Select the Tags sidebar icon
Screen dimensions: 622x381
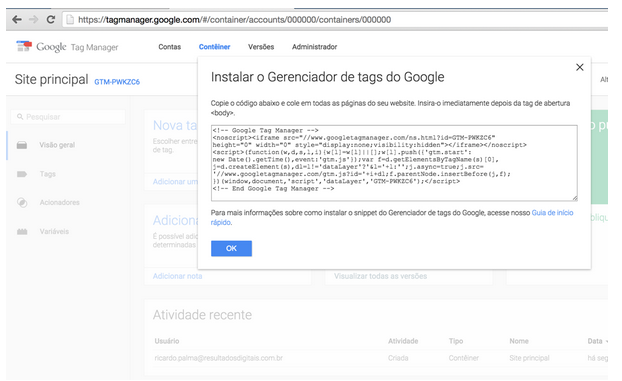point(22,174)
